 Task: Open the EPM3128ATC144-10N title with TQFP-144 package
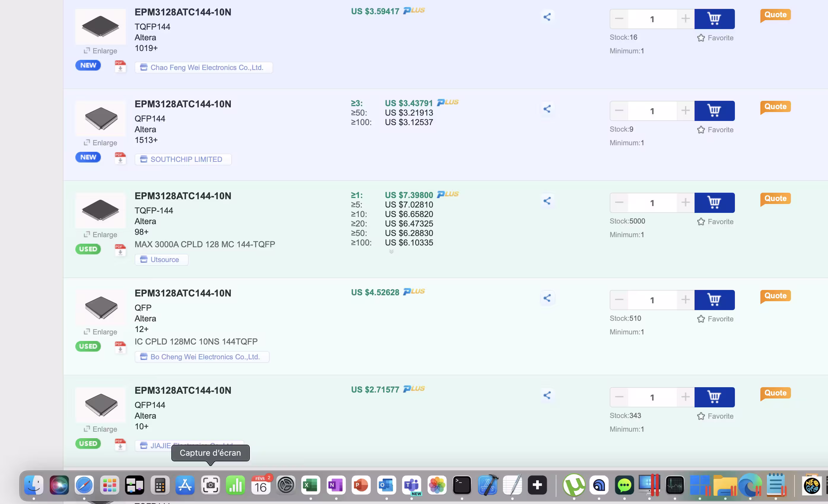pos(183,196)
